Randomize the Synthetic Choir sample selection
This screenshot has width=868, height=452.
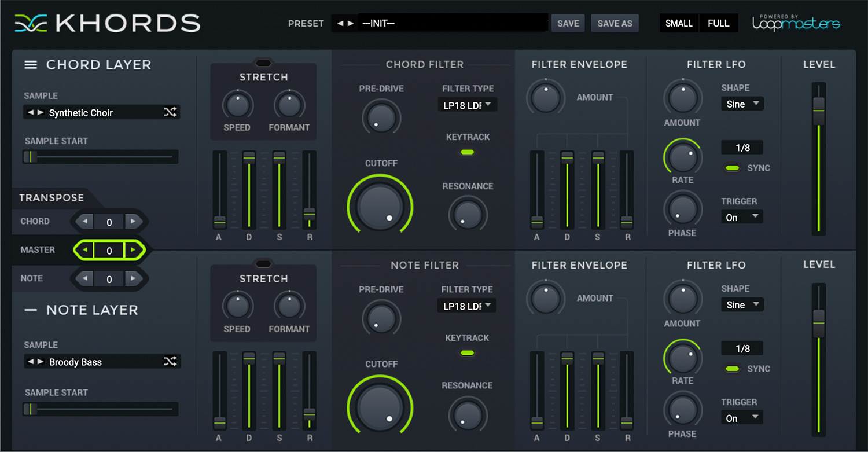[x=171, y=112]
